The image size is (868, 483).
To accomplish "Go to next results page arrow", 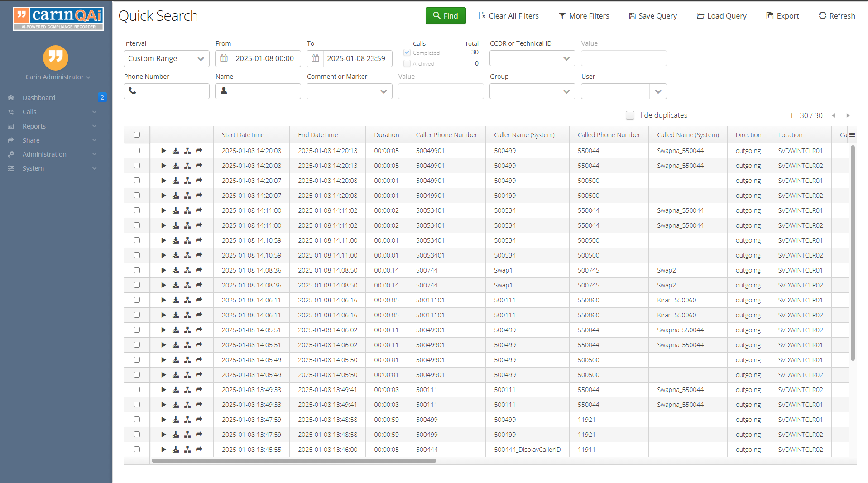I will [x=848, y=115].
